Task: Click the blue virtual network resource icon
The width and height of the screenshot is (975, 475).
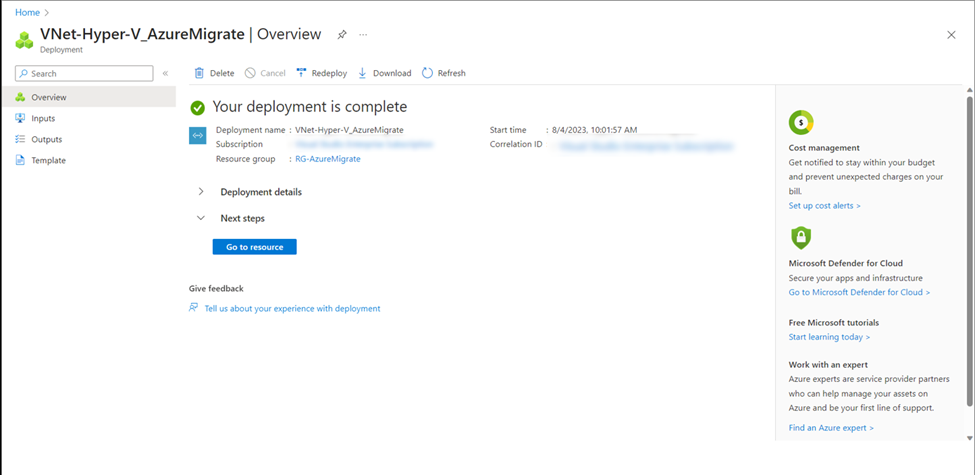Action: [x=197, y=136]
